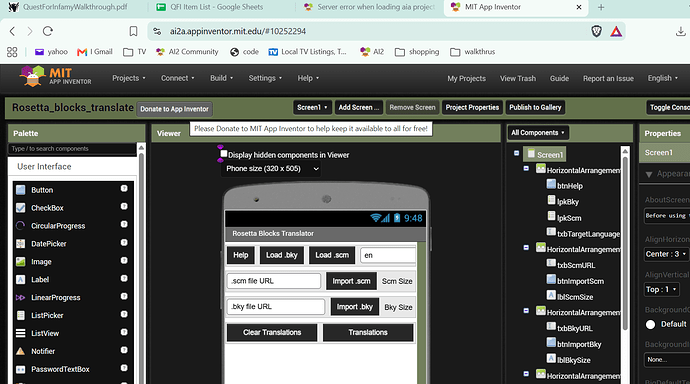The image size is (690, 384).
Task: Open site information icon in address bar
Action: tap(157, 31)
